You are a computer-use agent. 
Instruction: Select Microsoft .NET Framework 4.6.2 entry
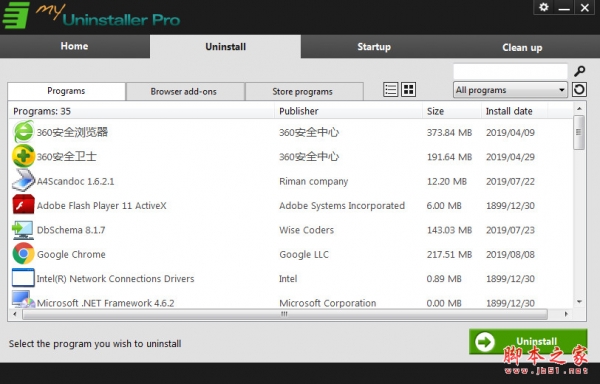pyautogui.click(x=105, y=303)
